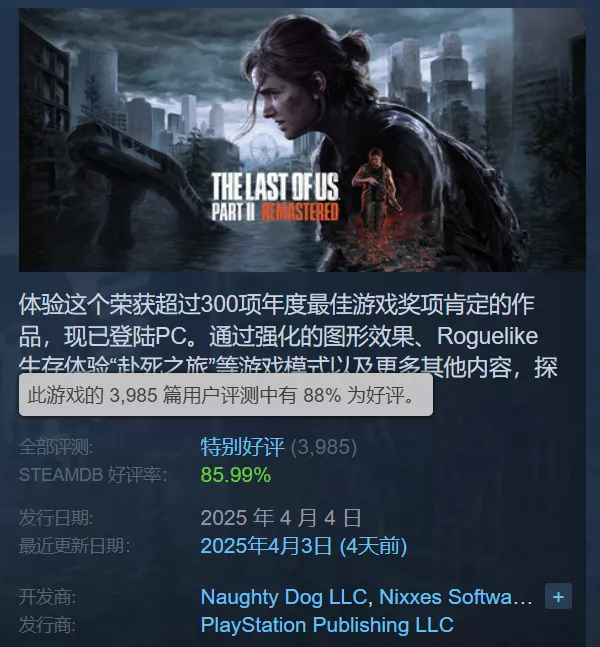Click the release date 2025 年 4 月 4 日
This screenshot has width=600, height=647.
click(x=281, y=518)
